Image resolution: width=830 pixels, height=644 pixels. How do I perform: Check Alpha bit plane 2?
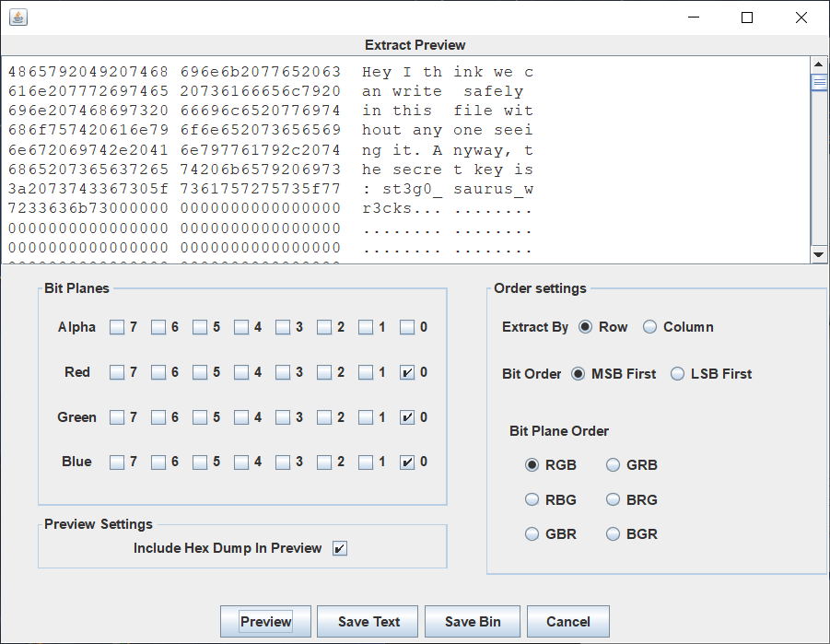click(324, 327)
